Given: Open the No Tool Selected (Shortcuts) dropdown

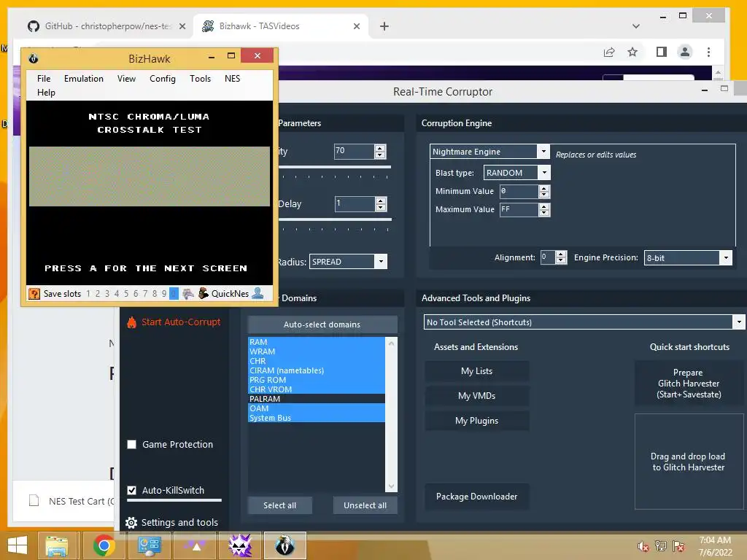Looking at the screenshot, I should (738, 322).
